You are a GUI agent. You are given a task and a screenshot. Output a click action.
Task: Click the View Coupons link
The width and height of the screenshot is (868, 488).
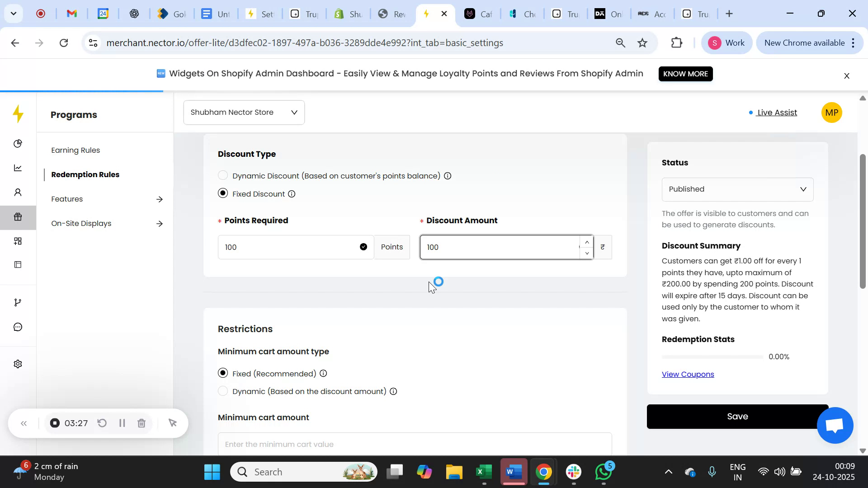click(687, 374)
